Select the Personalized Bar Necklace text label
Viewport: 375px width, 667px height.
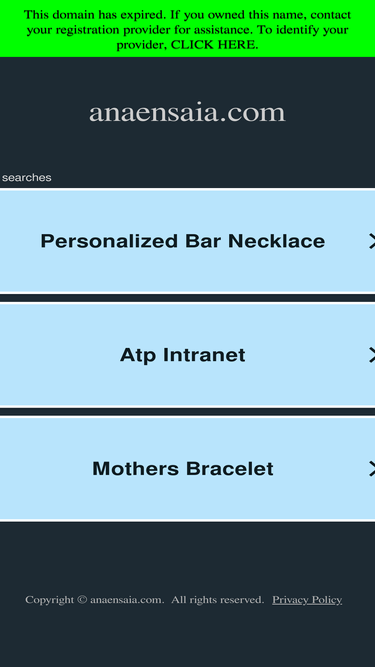[x=183, y=241]
